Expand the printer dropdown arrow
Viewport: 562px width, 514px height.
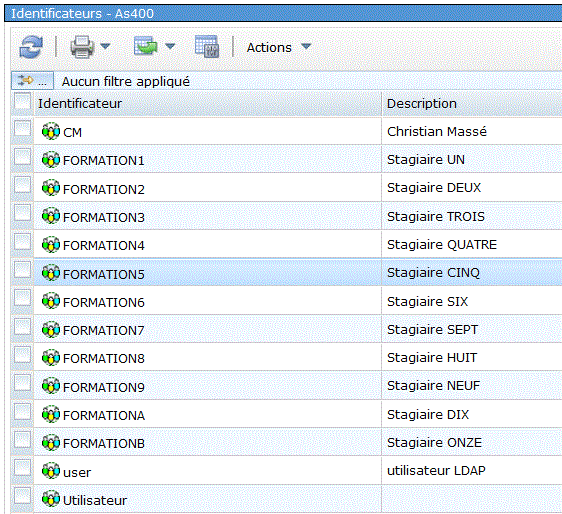tap(105, 46)
